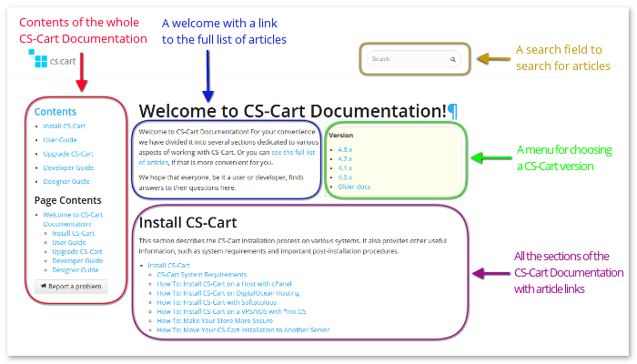The image size is (637, 364).
Task: Click the Contents heading link
Action: coord(56,111)
